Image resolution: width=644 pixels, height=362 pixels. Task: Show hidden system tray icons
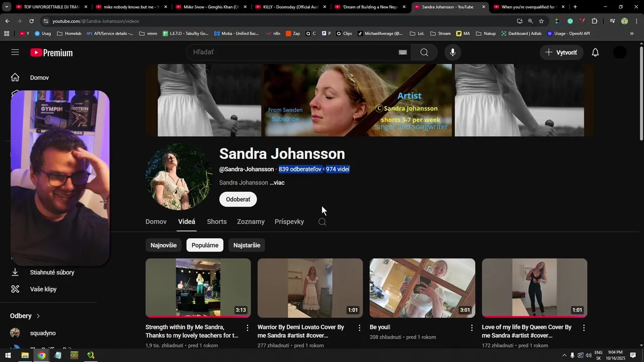pyautogui.click(x=564, y=355)
